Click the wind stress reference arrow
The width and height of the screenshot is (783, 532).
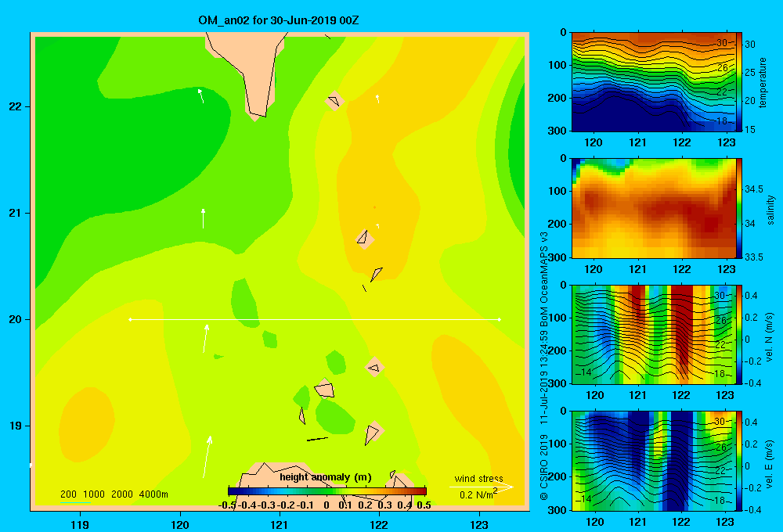point(482,487)
